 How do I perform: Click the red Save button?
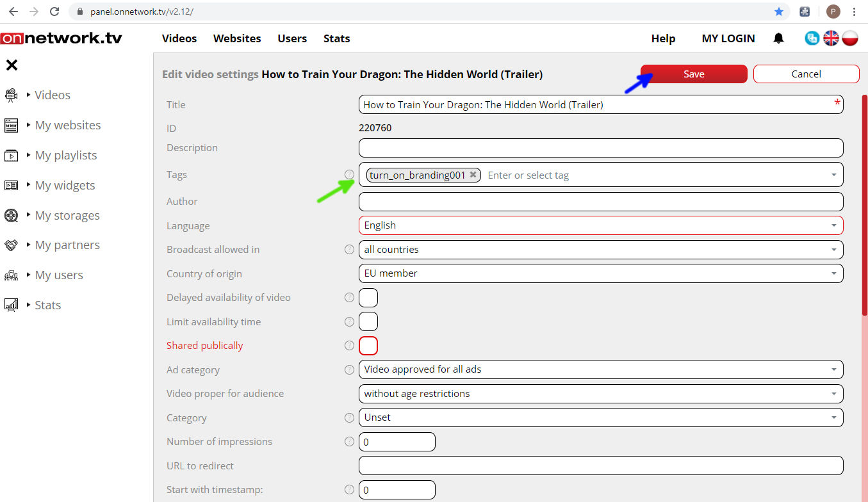click(x=694, y=74)
